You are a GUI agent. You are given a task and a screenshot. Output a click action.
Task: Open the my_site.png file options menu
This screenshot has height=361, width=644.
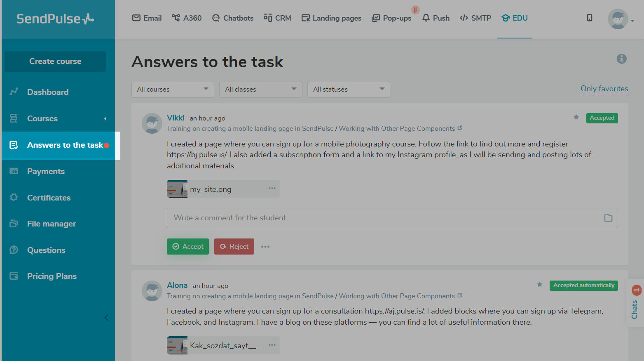pos(272,189)
